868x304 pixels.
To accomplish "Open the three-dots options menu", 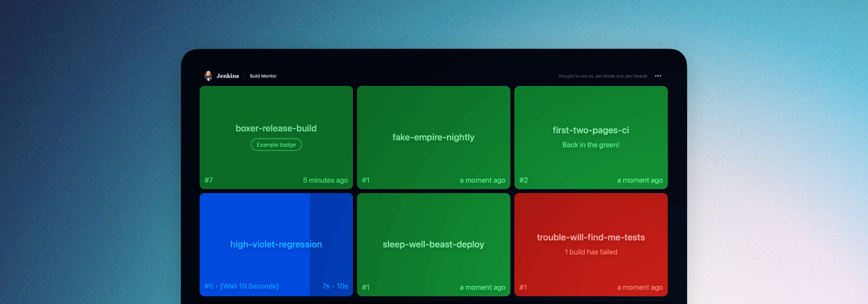I will [658, 76].
